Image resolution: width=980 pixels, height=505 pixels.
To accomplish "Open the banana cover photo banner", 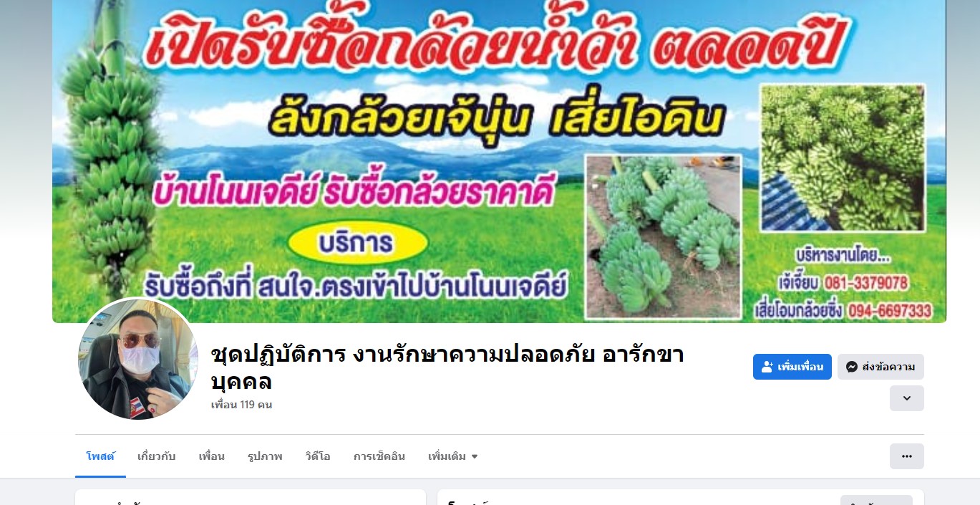I will [x=499, y=161].
